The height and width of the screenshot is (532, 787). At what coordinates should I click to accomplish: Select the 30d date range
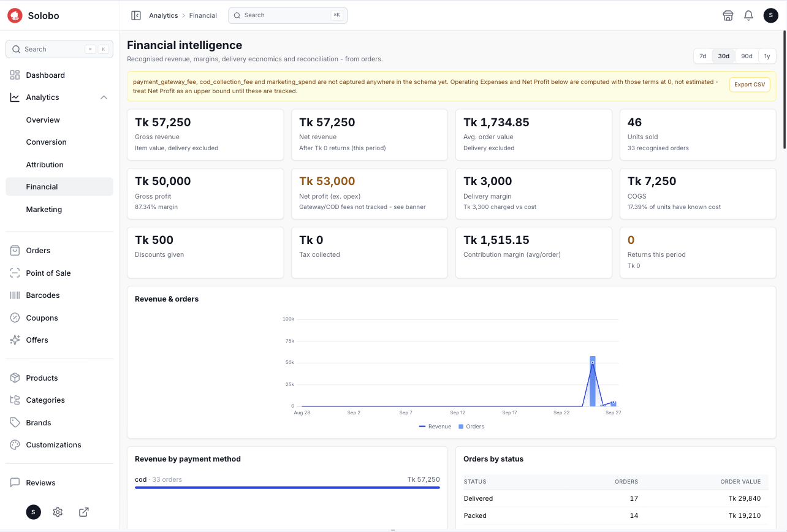(724, 56)
